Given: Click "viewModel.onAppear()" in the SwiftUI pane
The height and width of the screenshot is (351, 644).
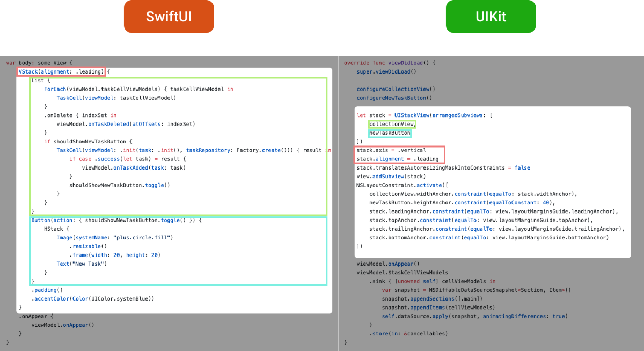Looking at the screenshot, I should pyautogui.click(x=63, y=325).
